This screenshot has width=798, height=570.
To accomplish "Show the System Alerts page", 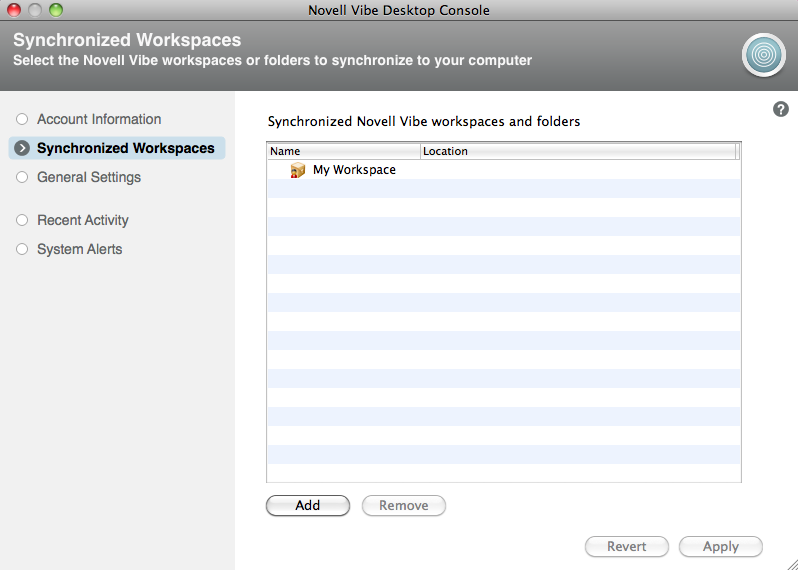I will [79, 249].
